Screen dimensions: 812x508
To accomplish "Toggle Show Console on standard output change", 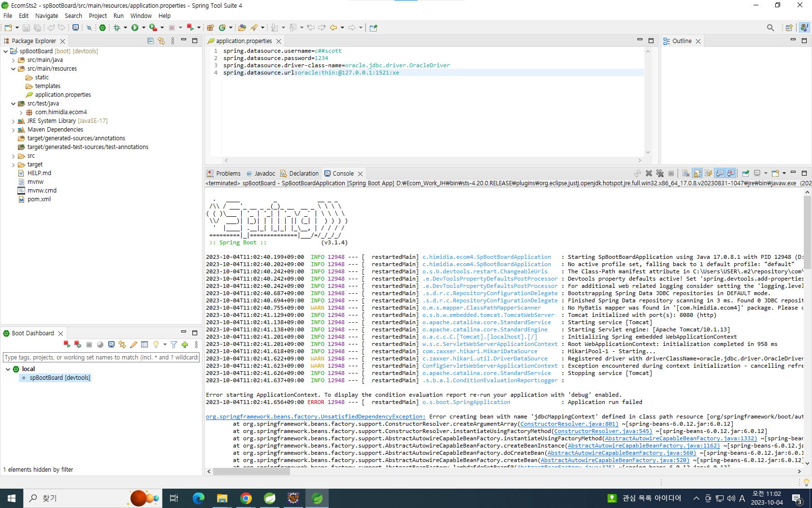I will 720,173.
